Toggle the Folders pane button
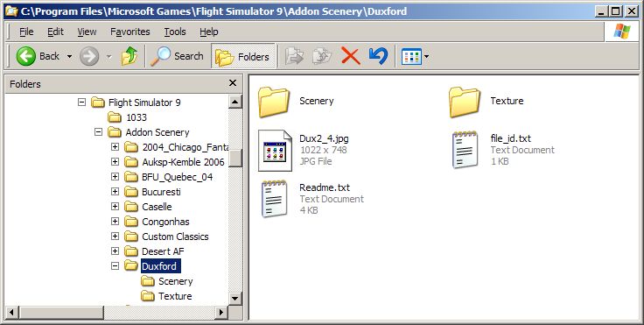Viewport: 644px width, 325px height. (243, 56)
